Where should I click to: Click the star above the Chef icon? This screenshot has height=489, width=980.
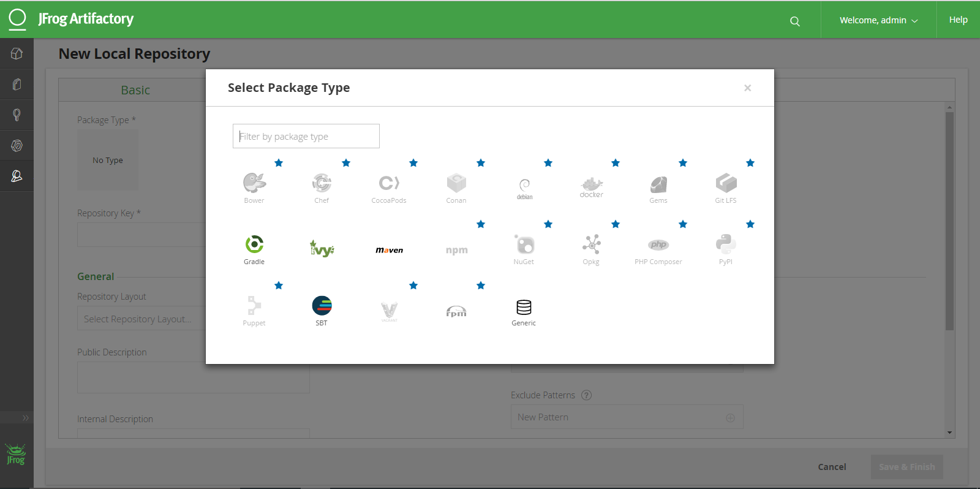click(x=346, y=163)
